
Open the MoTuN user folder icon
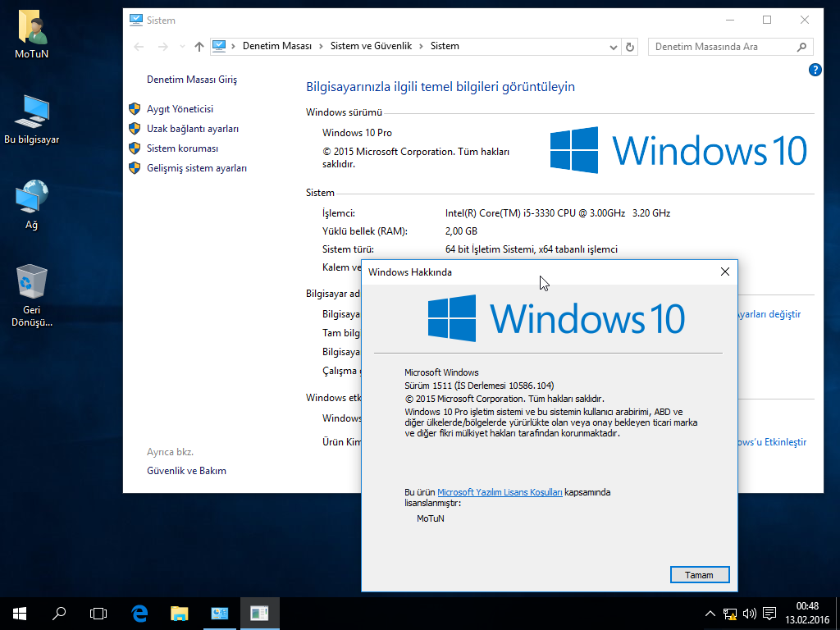32,34
